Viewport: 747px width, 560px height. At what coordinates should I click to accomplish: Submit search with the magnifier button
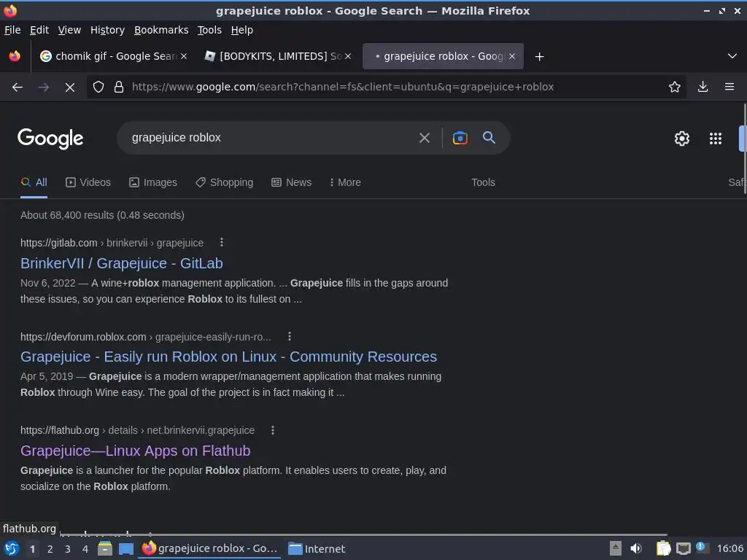coord(489,138)
